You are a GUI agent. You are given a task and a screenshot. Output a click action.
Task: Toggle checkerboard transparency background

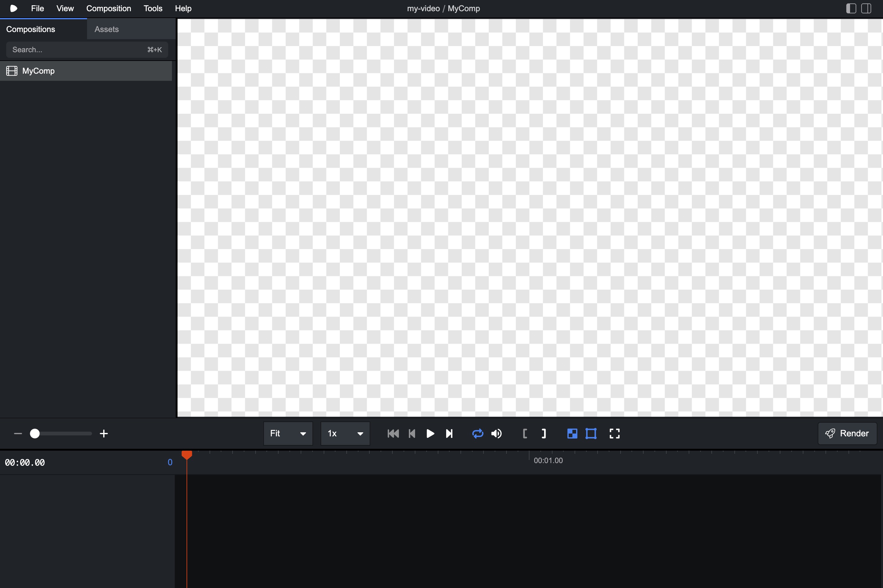coord(572,434)
